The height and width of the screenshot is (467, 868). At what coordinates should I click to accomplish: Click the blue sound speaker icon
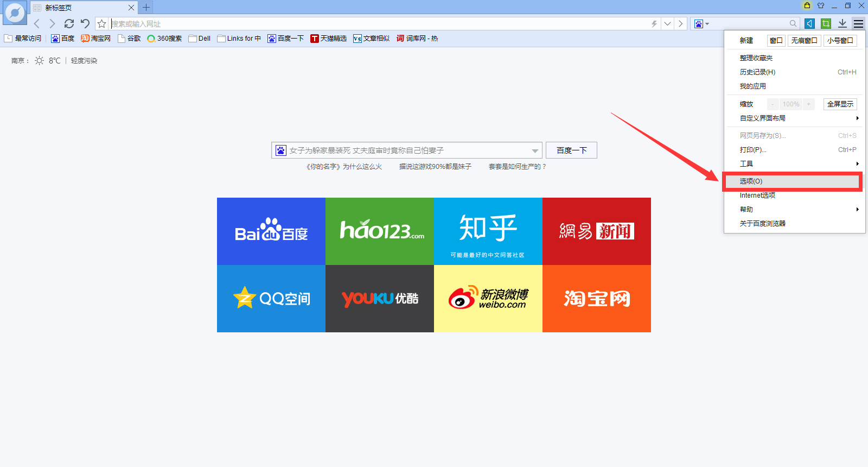point(809,23)
